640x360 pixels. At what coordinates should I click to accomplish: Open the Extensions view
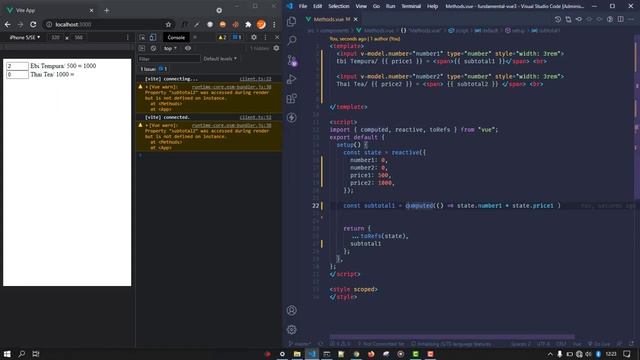tap(291, 98)
